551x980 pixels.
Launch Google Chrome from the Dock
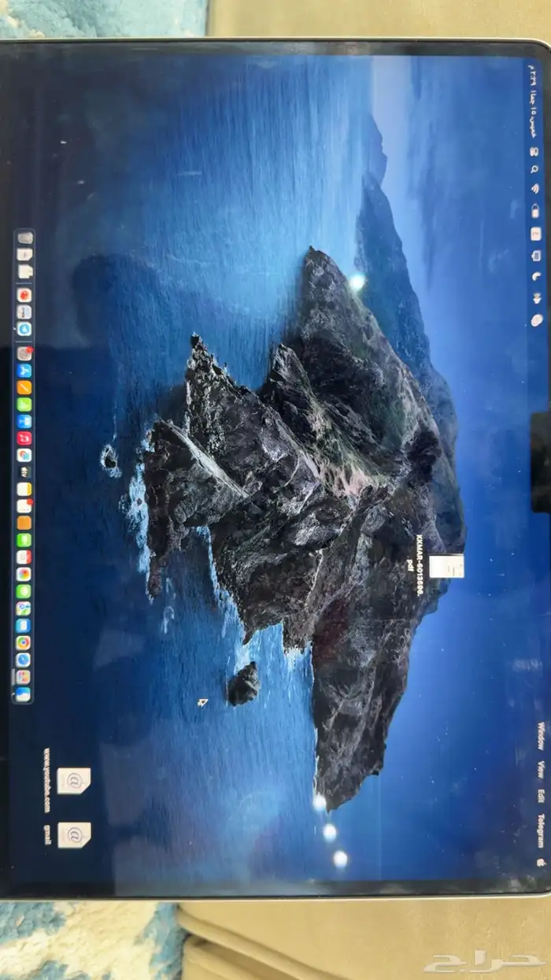[x=24, y=642]
